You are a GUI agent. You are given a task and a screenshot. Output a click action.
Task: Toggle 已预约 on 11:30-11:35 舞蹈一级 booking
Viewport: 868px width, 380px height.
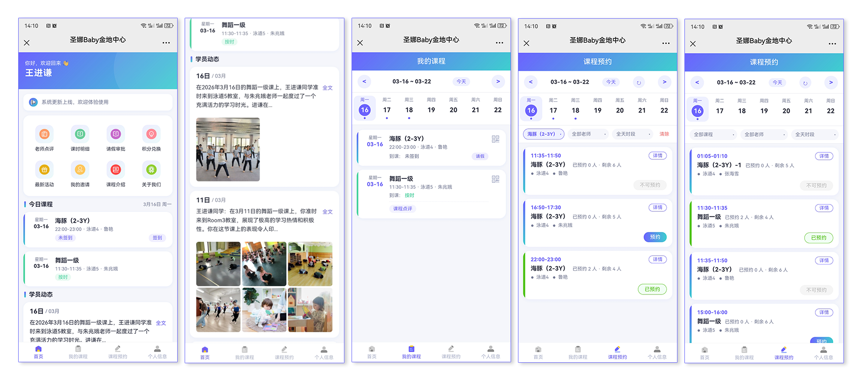818,238
